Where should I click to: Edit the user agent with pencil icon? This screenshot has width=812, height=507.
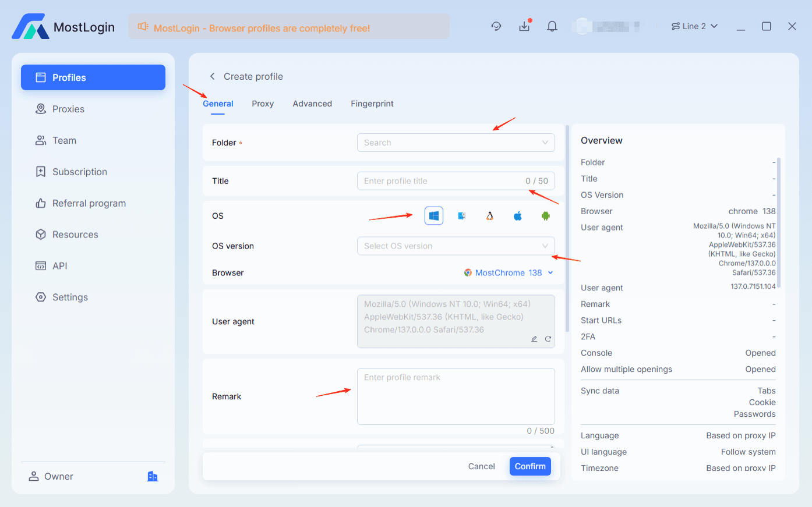click(x=534, y=339)
